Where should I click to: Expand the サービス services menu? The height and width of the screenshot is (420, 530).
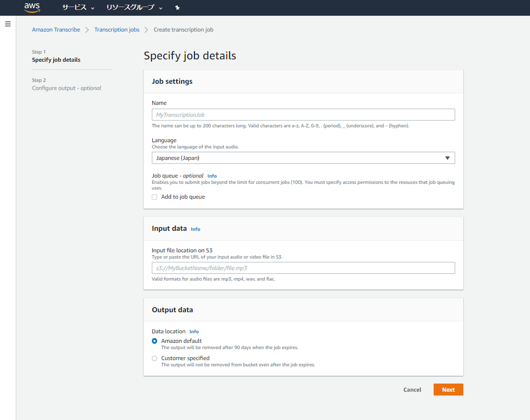78,8
